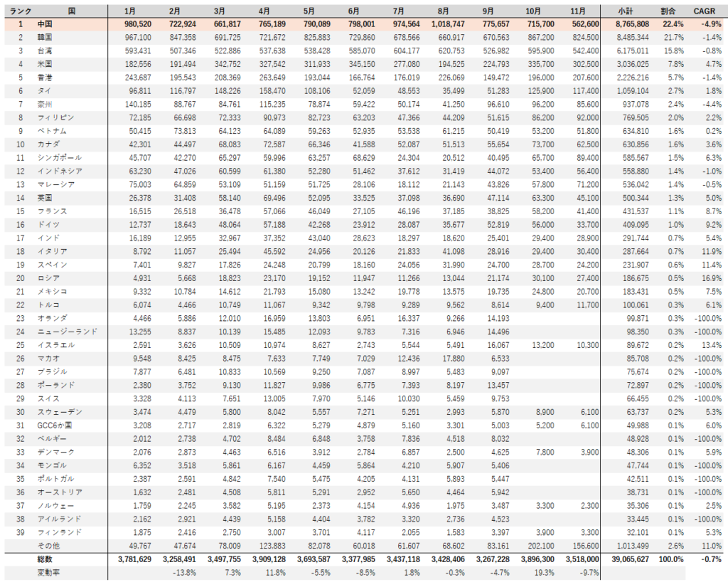Screen dimensions: 728x587
Task: Click the 総数 total row label
Action: click(x=45, y=559)
